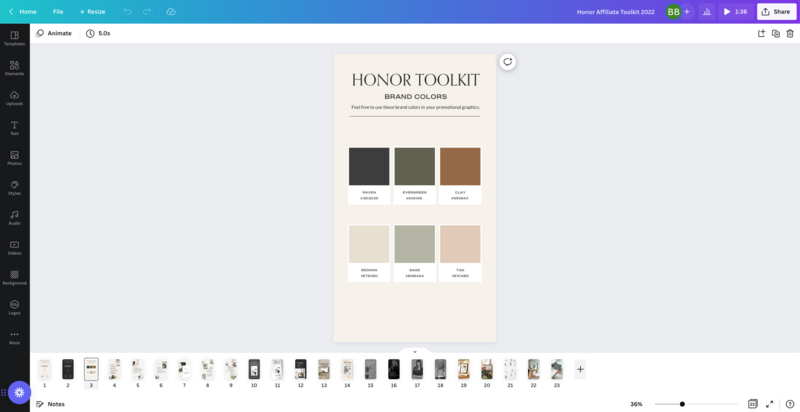Select page 13 thumbnail
This screenshot has width=800, height=412.
[324, 369]
